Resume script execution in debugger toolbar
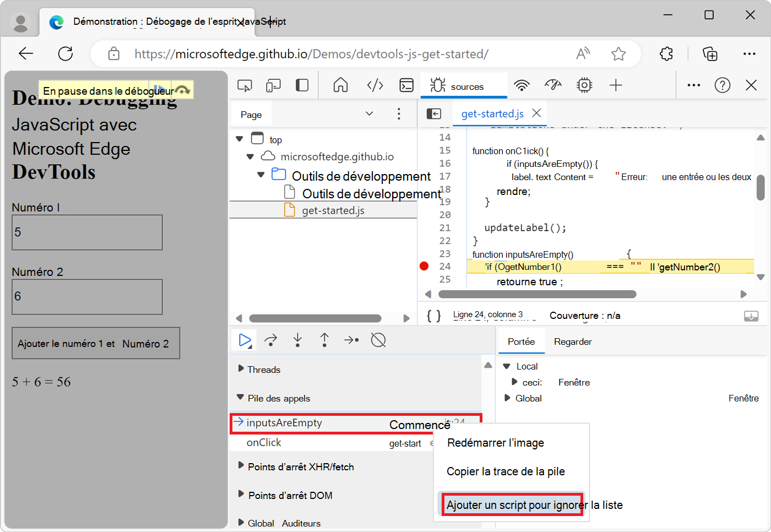 (x=245, y=340)
